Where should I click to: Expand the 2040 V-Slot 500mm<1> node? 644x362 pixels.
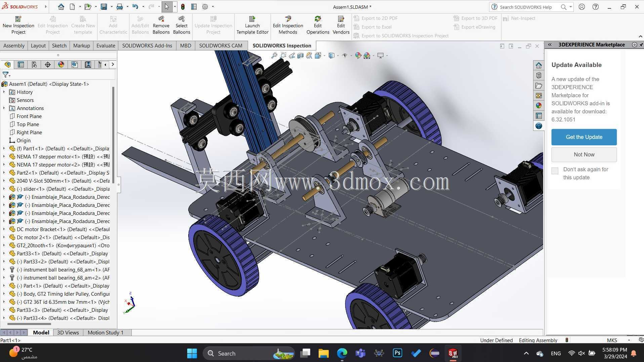(x=4, y=181)
